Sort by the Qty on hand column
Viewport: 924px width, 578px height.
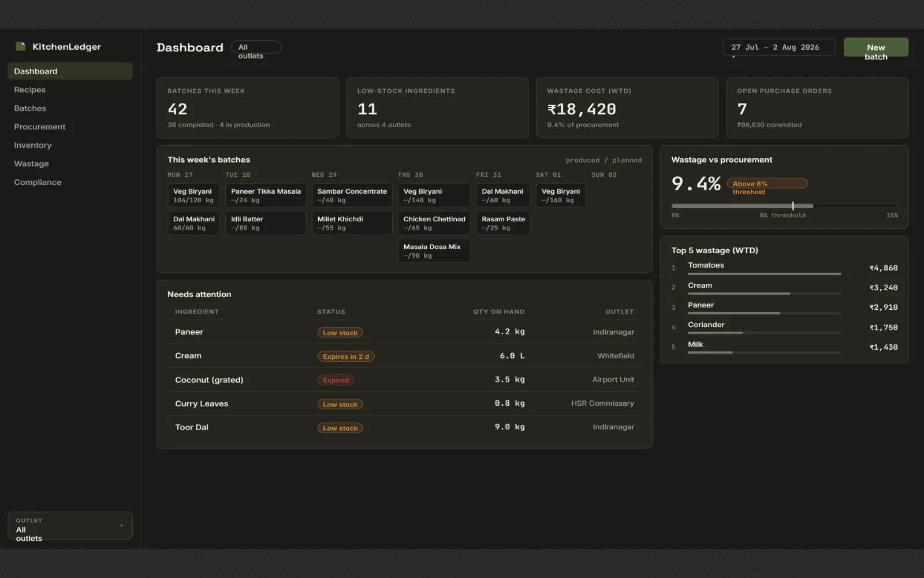(499, 312)
